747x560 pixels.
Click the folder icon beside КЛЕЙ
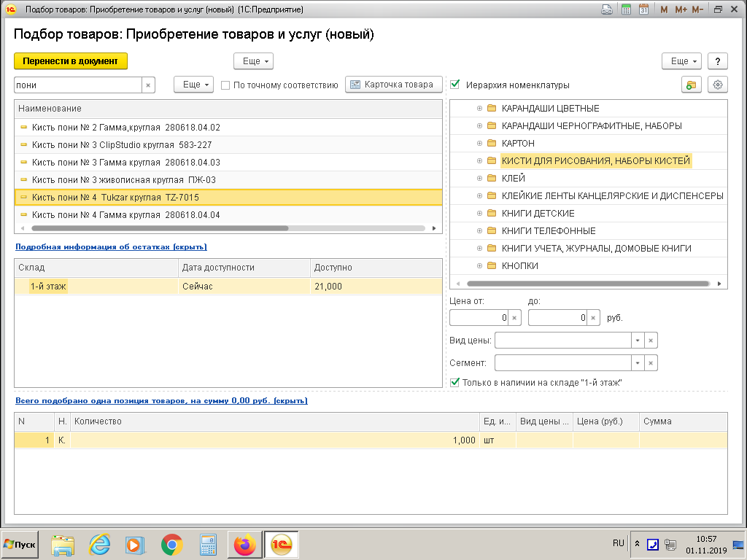(492, 178)
